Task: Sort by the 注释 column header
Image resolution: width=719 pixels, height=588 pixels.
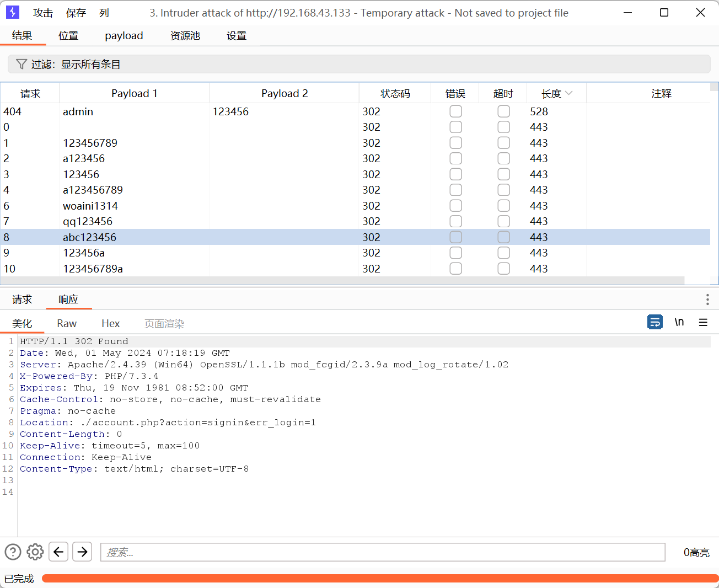Action: (662, 94)
